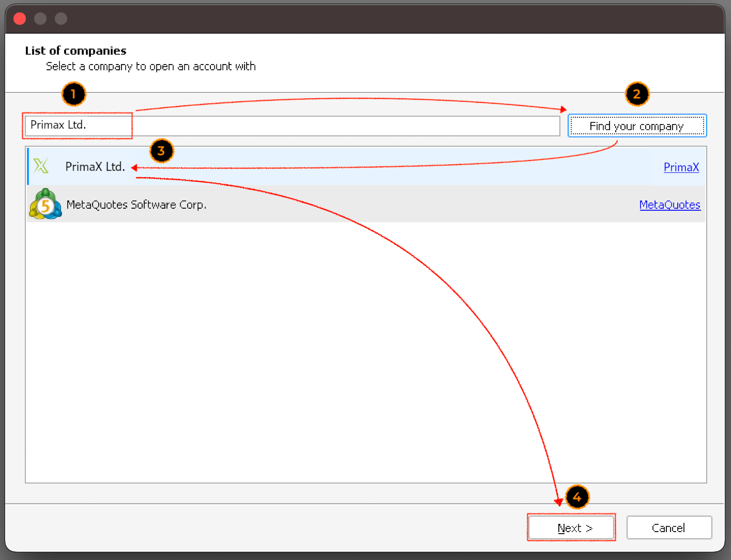Click empty space in the company list

284,345
